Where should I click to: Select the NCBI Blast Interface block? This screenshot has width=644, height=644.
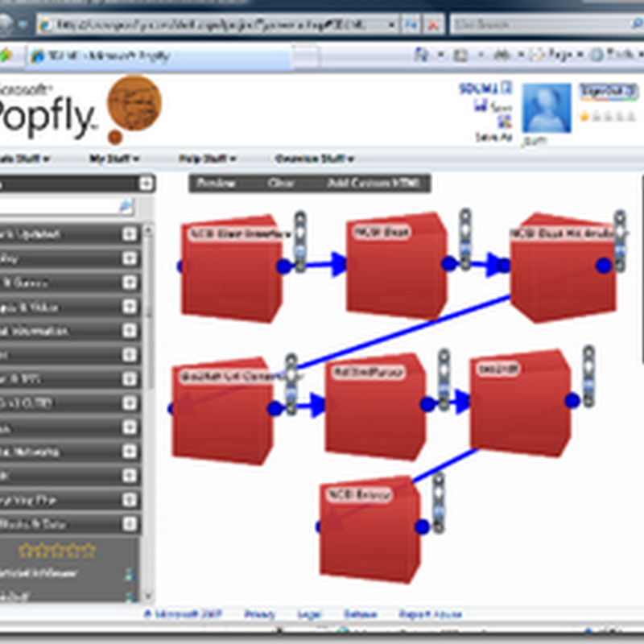[232, 268]
